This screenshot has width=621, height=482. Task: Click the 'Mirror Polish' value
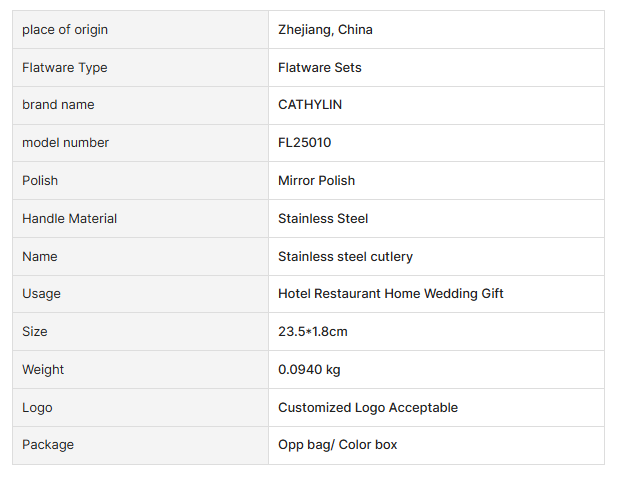[x=317, y=181]
